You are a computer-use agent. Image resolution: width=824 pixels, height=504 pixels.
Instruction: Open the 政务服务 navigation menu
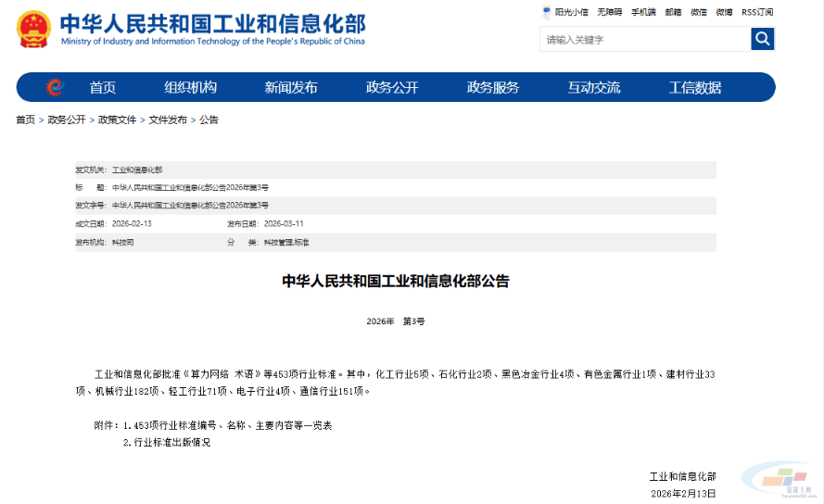493,88
